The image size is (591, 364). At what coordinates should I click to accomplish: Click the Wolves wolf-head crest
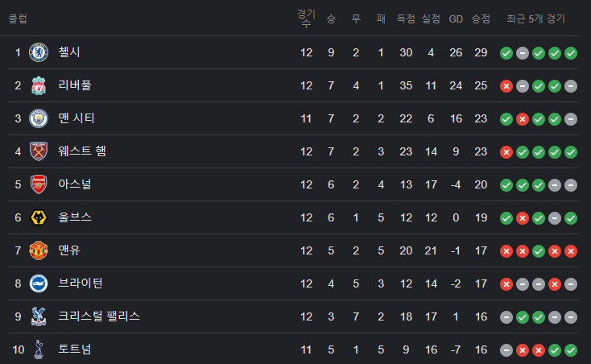[x=39, y=217]
